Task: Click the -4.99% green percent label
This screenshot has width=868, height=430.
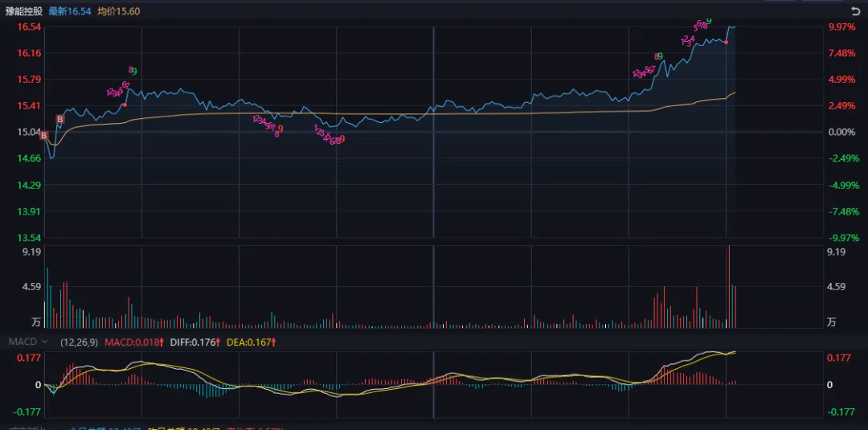Action: 843,185
